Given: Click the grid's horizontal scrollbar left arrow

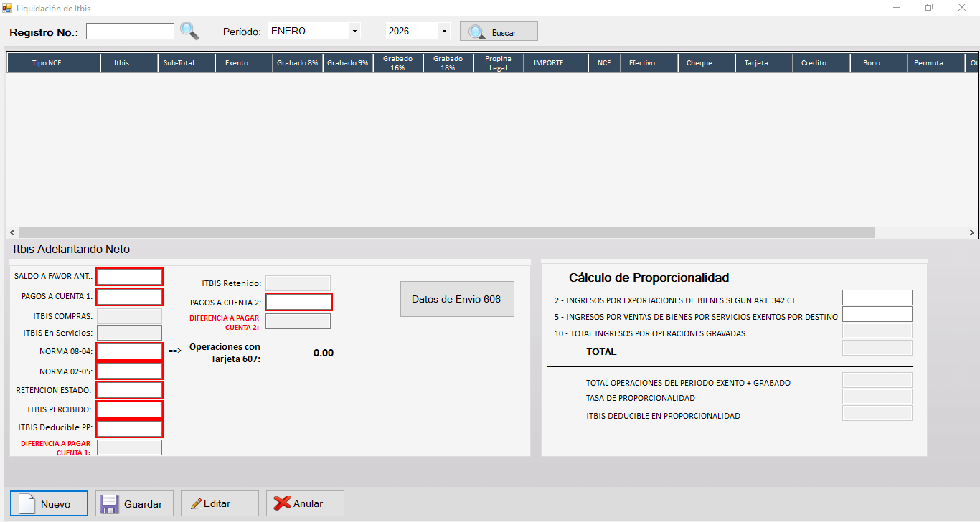Looking at the screenshot, I should click(x=13, y=233).
